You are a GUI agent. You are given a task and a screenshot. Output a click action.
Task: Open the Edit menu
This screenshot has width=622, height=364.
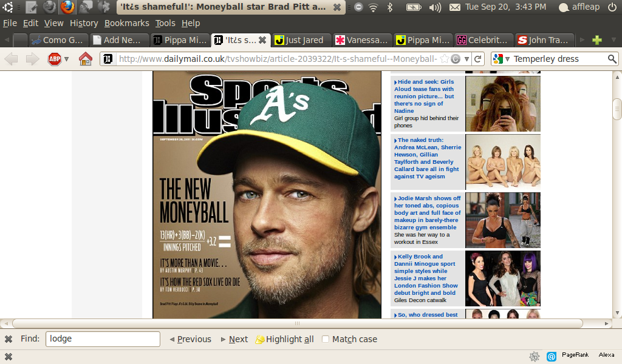tap(30, 24)
